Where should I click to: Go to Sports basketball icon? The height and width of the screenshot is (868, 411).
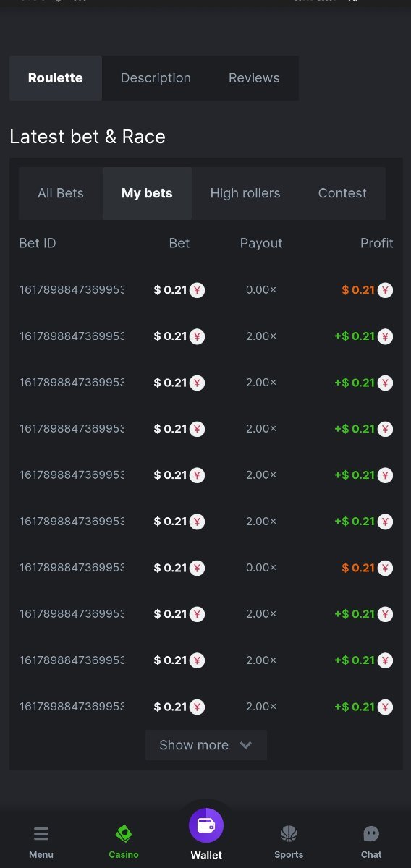pos(289,834)
